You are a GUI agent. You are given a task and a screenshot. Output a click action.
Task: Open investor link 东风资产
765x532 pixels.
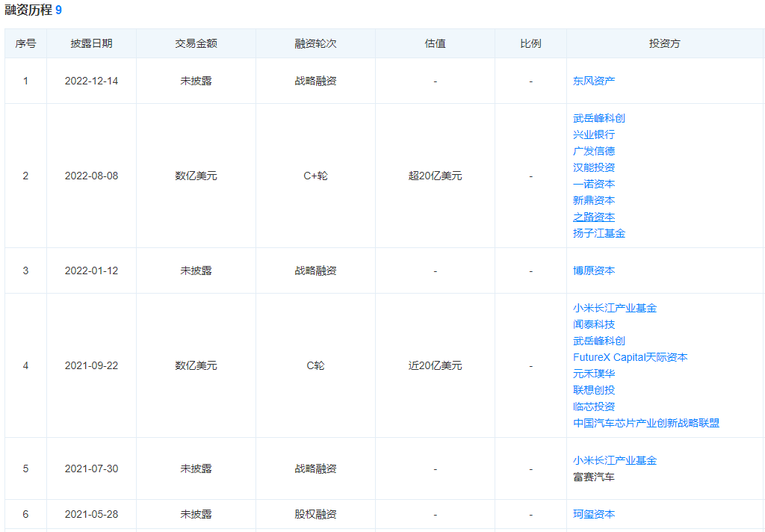594,81
